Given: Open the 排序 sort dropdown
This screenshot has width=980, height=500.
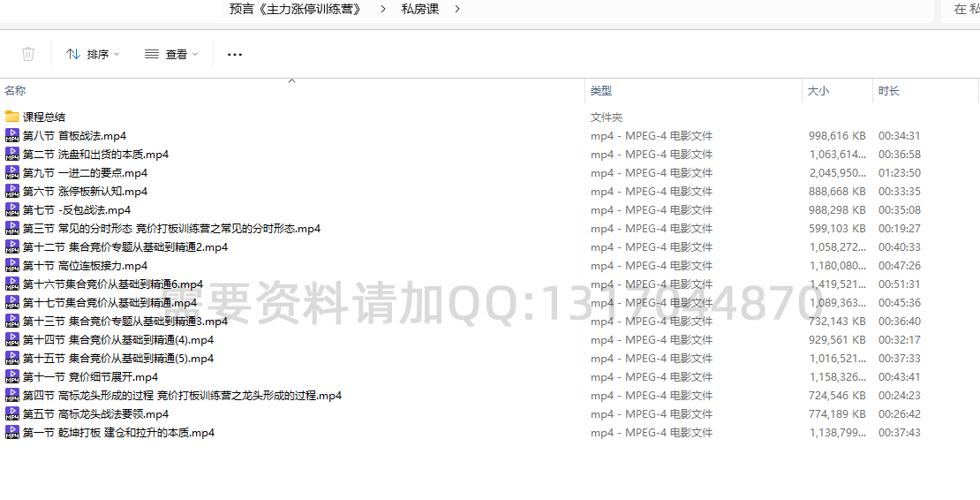Looking at the screenshot, I should pos(93,54).
